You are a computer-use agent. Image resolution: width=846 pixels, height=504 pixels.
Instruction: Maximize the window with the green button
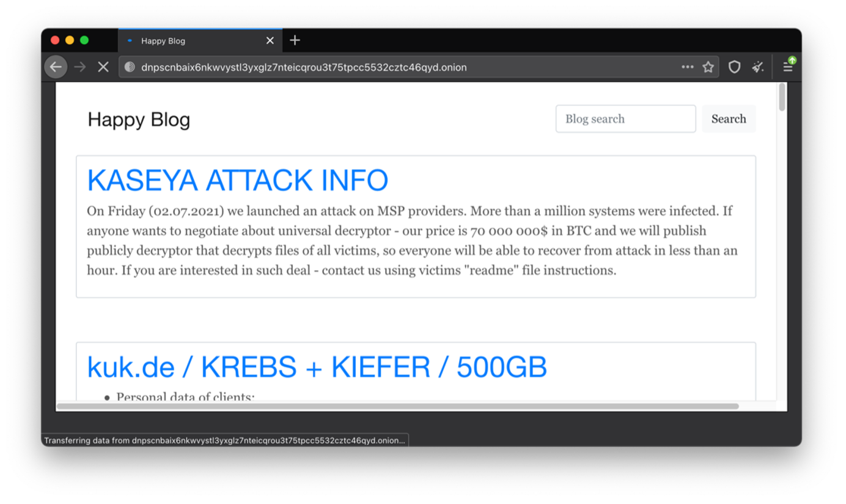coord(84,40)
